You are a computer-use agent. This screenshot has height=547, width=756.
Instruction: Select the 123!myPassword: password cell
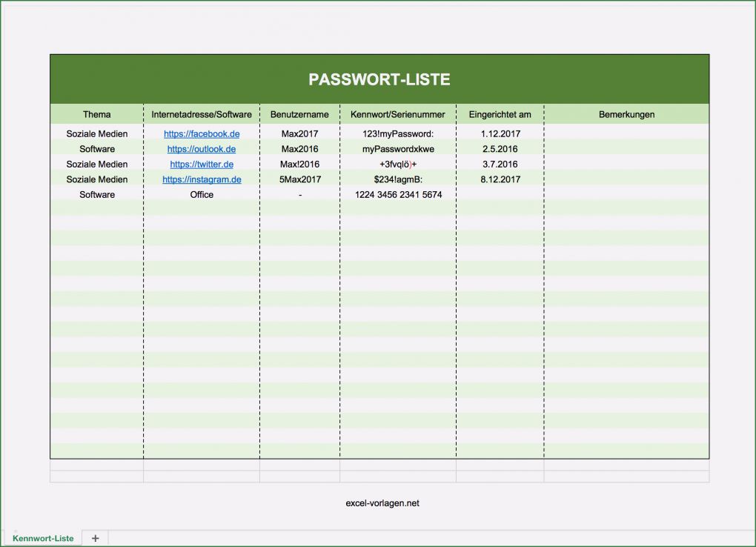tap(397, 134)
